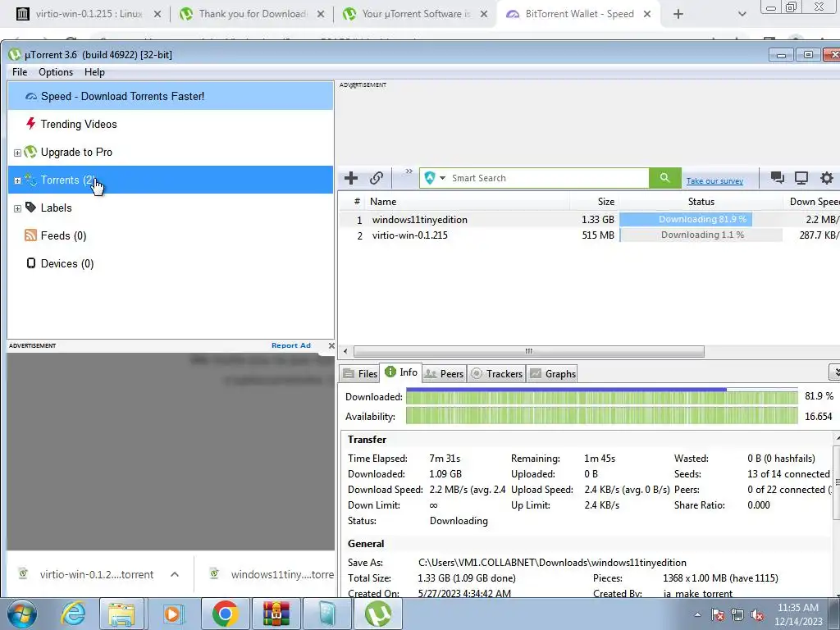Screen dimensions: 840x630
Task: Click the Take our survey link
Action: [x=714, y=181]
